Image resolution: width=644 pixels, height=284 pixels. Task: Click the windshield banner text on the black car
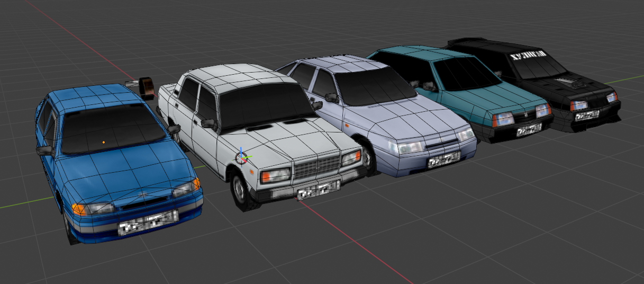528,56
